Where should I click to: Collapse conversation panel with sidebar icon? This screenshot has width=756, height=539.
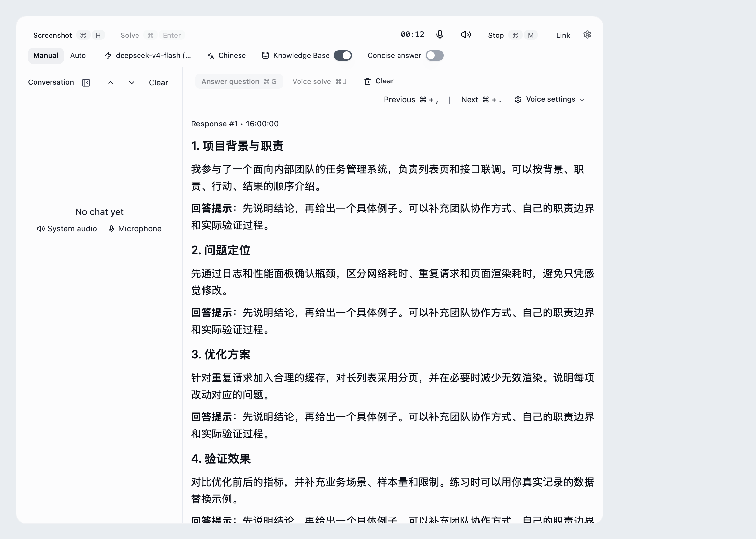click(86, 83)
